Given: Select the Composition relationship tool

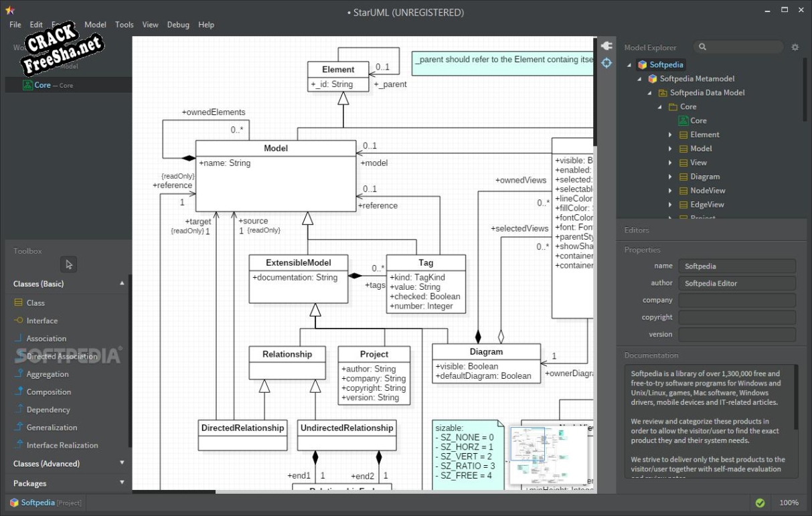Looking at the screenshot, I should [48, 392].
